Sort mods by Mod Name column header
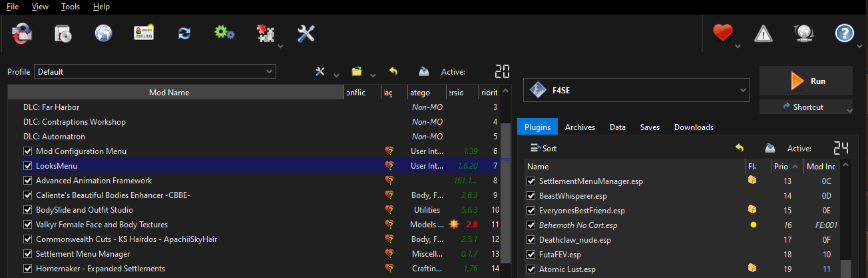868x278 pixels. tap(176, 93)
